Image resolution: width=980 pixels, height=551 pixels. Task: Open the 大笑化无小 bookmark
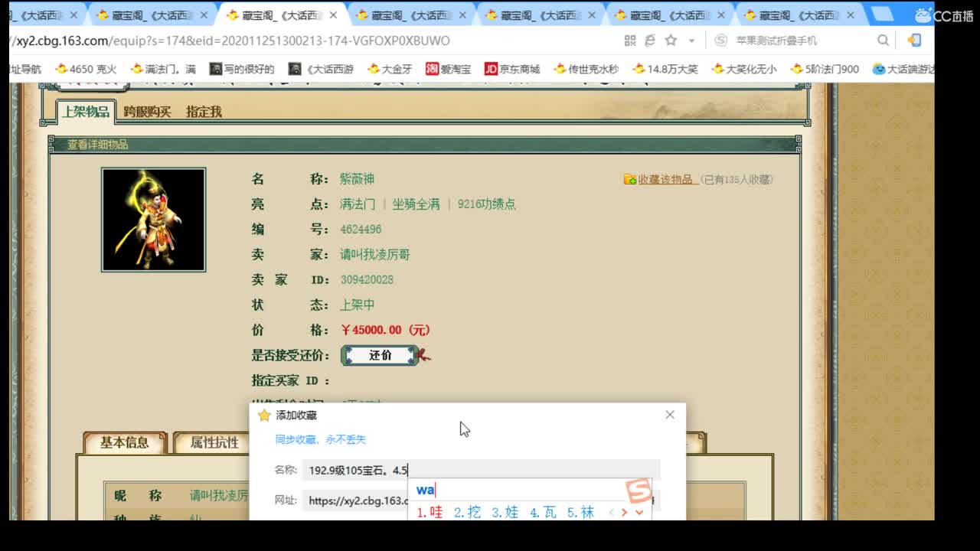point(743,69)
